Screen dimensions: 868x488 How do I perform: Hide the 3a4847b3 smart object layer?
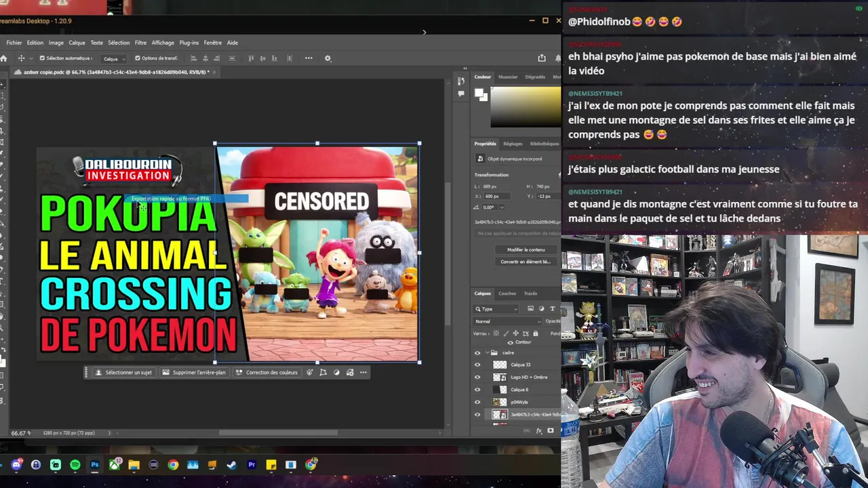(477, 414)
